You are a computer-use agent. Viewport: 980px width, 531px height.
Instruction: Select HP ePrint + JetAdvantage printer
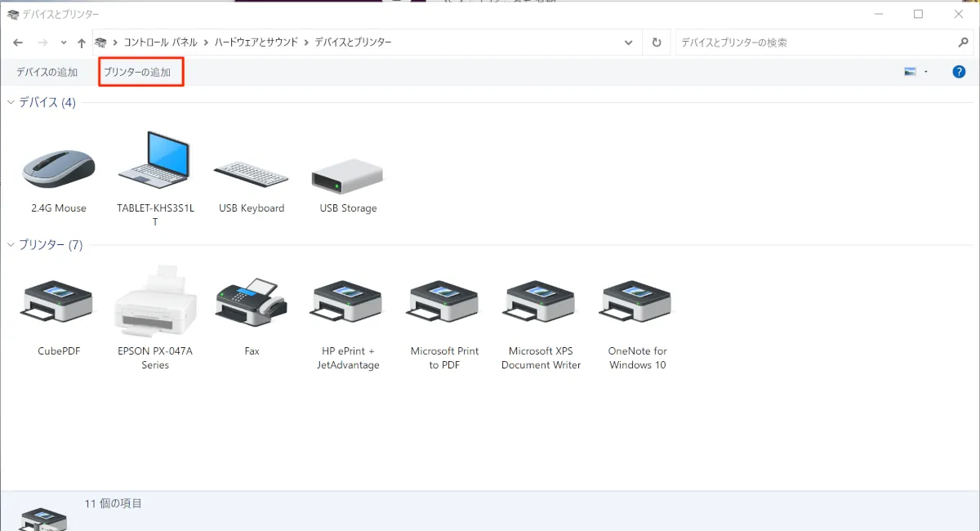coord(348,305)
